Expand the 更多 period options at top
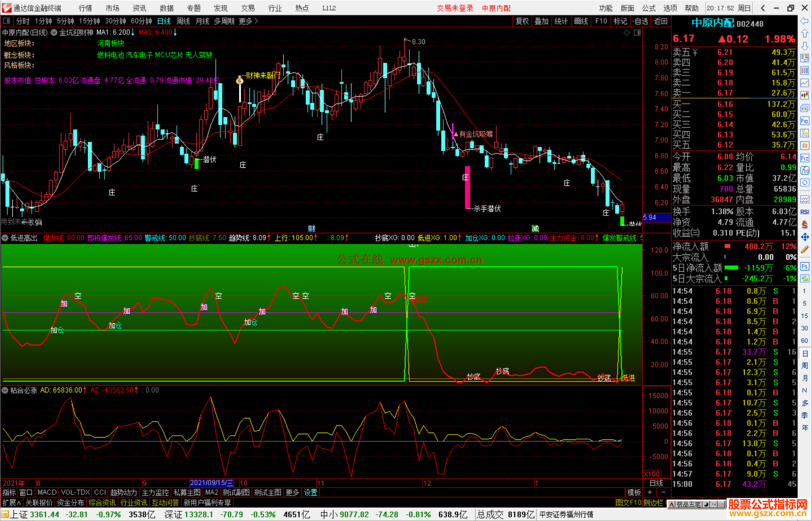 point(248,21)
